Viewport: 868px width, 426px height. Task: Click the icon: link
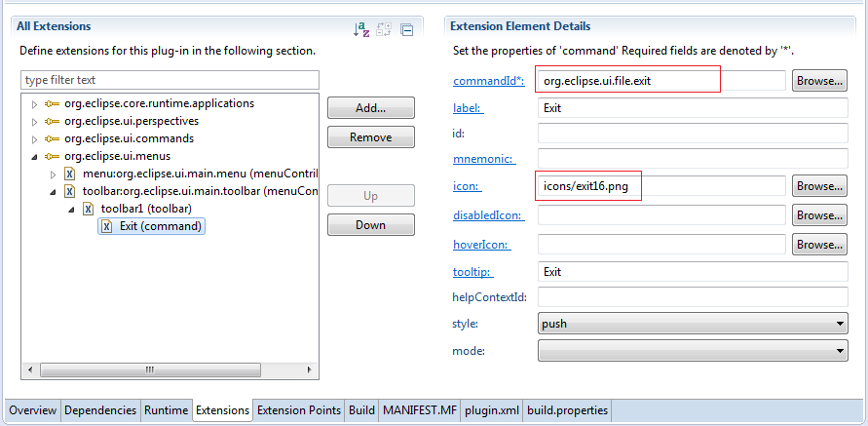click(468, 187)
